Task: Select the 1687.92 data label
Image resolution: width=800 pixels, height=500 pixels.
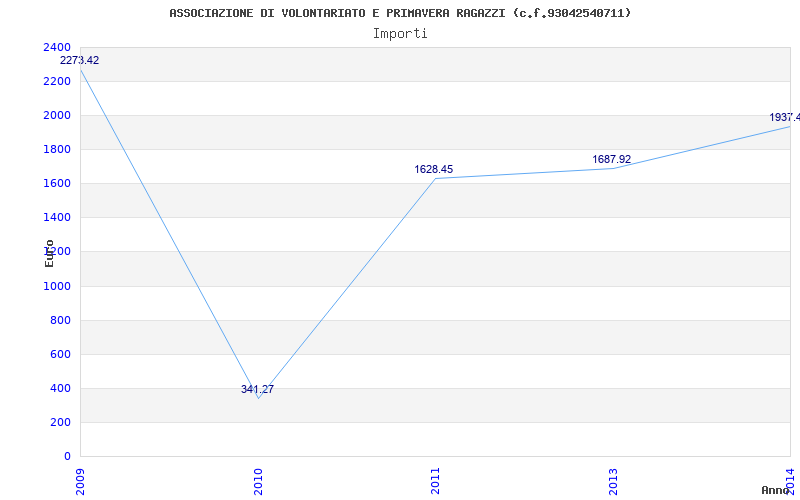Action: pos(612,159)
